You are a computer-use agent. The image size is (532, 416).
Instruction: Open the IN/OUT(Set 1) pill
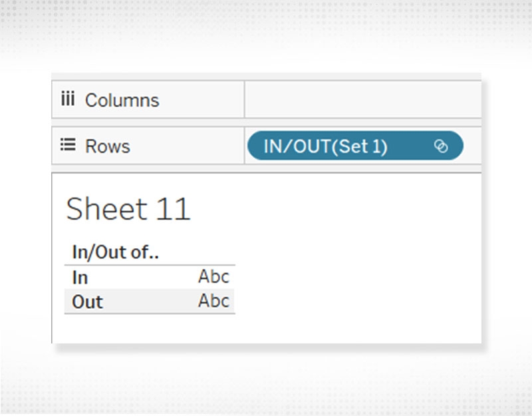[325, 146]
